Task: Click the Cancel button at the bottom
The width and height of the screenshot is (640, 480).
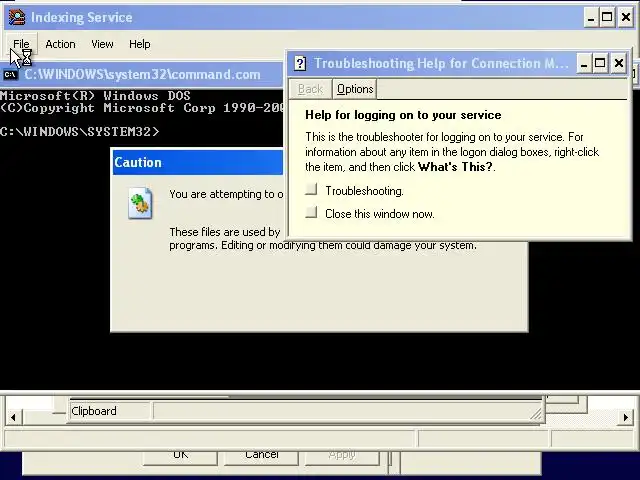Action: (261, 457)
